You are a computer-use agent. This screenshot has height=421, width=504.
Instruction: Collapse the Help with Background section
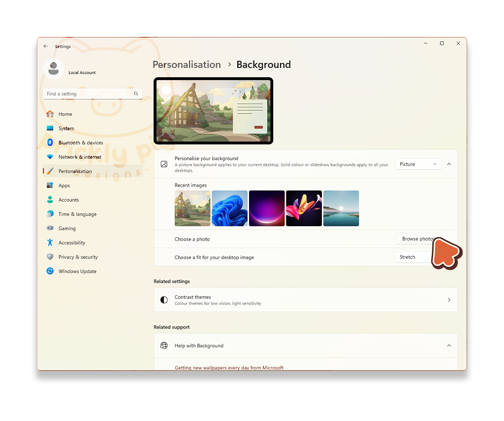click(449, 346)
